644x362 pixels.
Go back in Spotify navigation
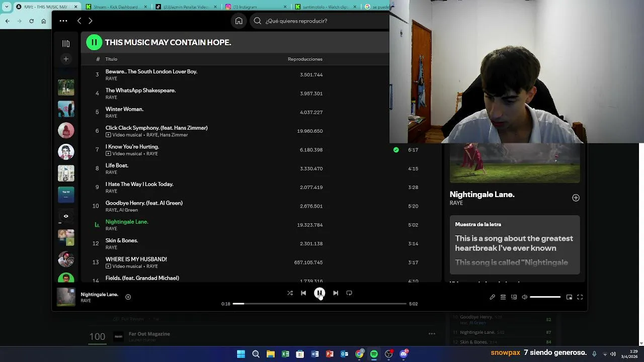(79, 21)
